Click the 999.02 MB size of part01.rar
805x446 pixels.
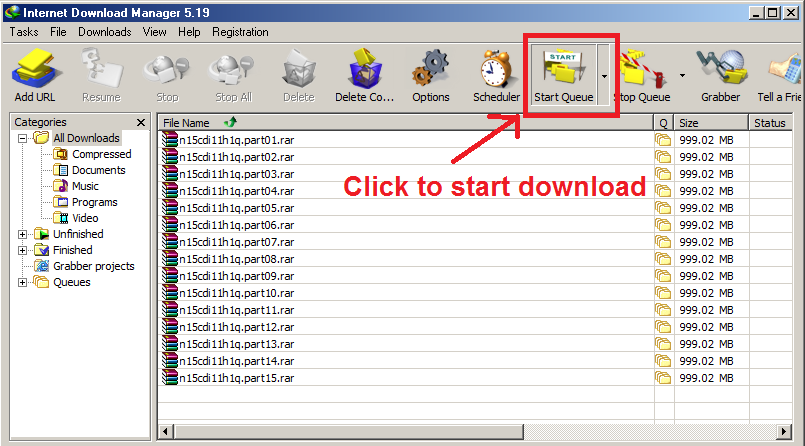click(x=706, y=140)
